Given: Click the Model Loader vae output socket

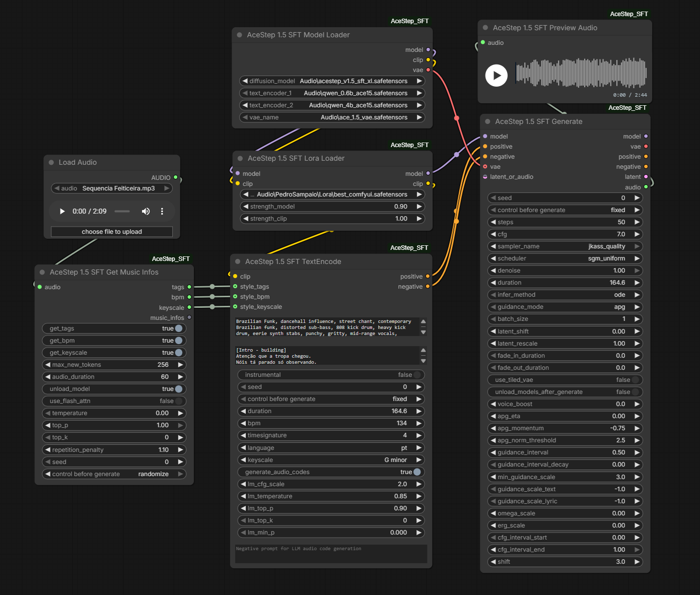Looking at the screenshot, I should [x=429, y=70].
